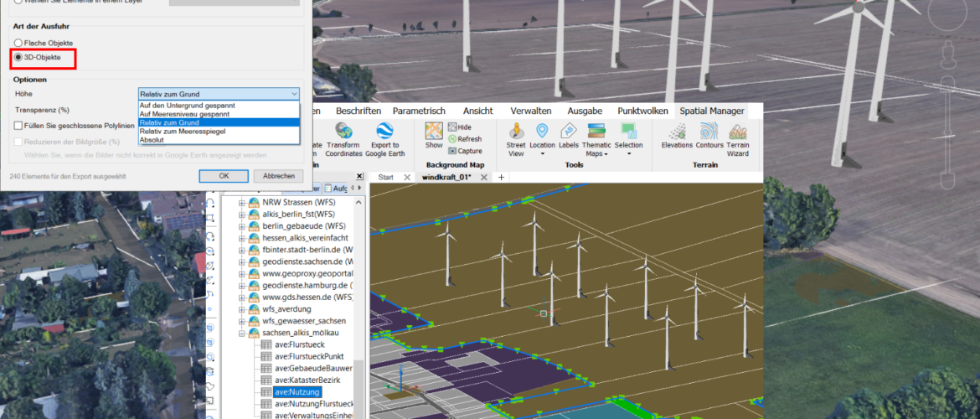Choose Relativ zum Grund in list
This screenshot has width=980, height=419.
click(219, 122)
